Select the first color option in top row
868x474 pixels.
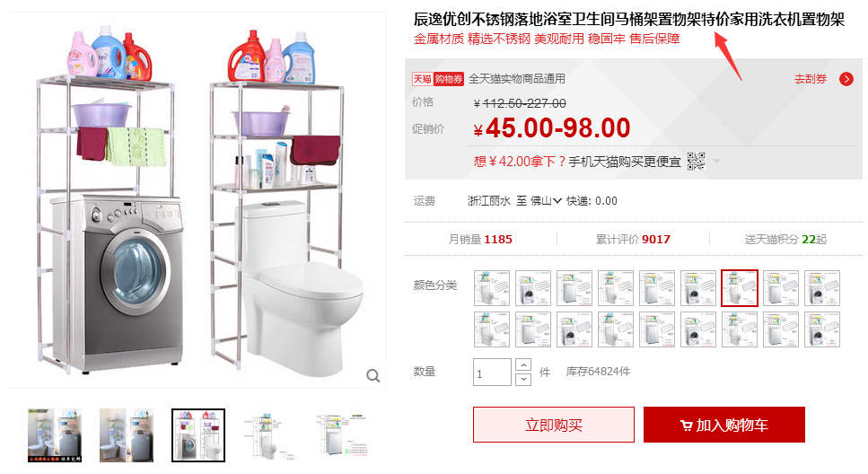[492, 288]
